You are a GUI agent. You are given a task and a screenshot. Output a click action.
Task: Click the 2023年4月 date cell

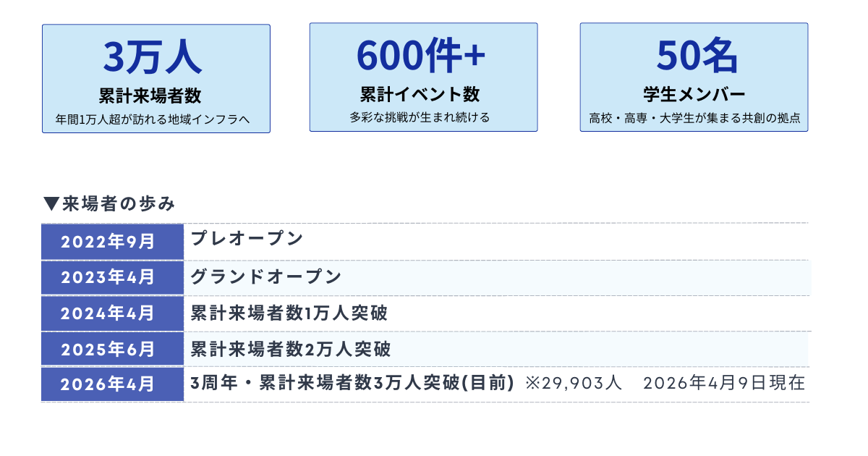112,277
